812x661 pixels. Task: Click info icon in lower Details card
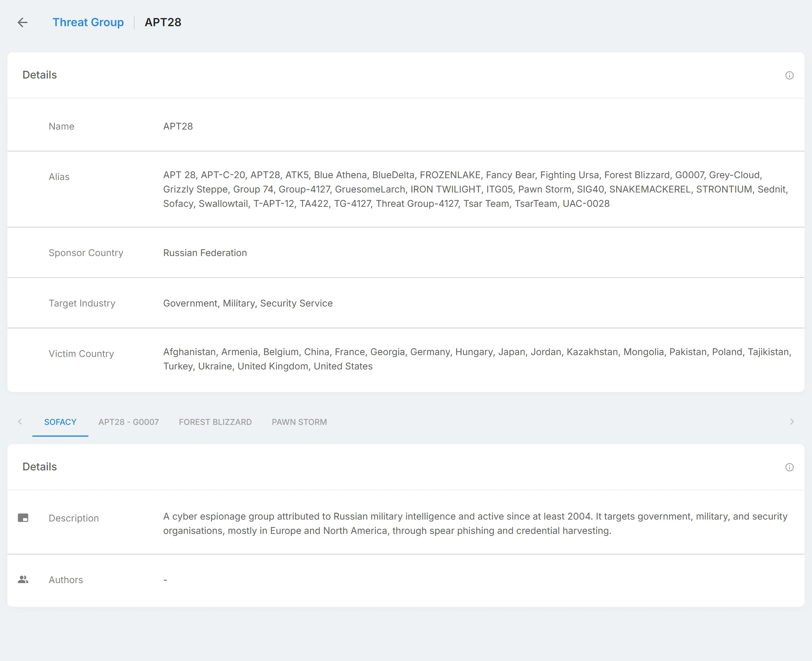(x=789, y=467)
